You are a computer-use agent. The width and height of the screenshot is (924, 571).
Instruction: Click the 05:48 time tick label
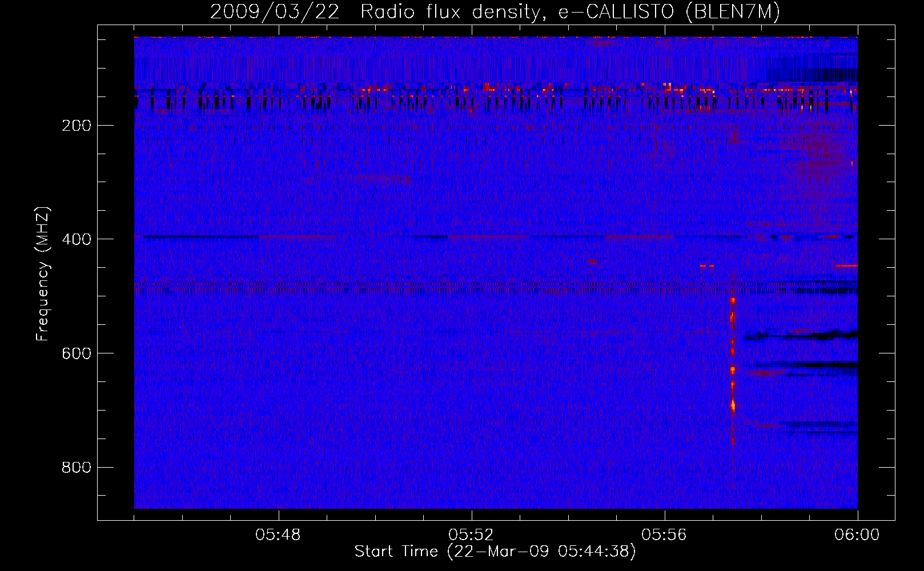click(x=278, y=535)
